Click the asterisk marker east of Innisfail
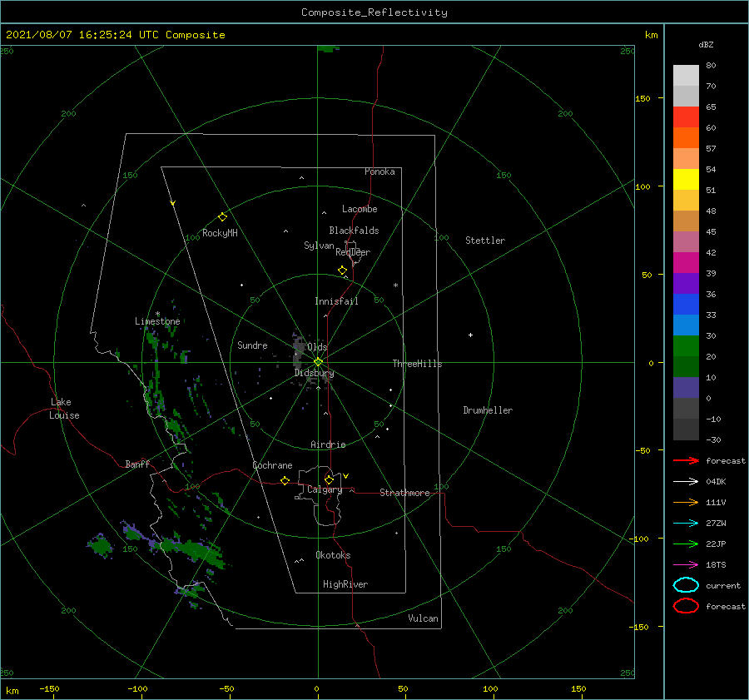This screenshot has width=749, height=700. (395, 285)
